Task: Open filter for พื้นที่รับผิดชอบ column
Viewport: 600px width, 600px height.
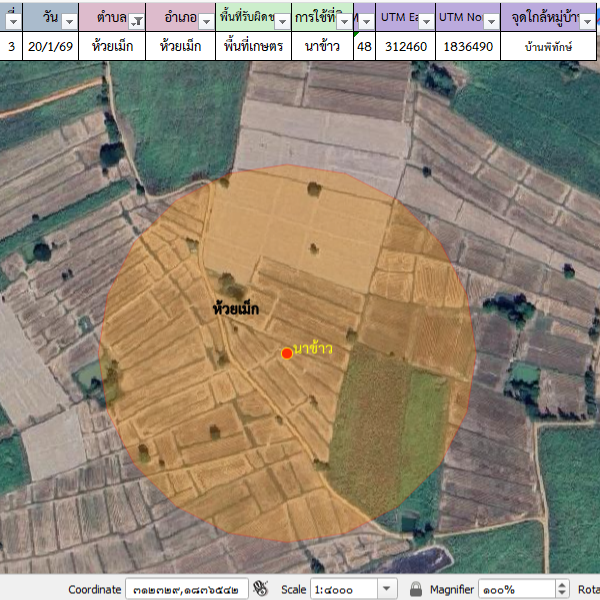Action: (281, 21)
